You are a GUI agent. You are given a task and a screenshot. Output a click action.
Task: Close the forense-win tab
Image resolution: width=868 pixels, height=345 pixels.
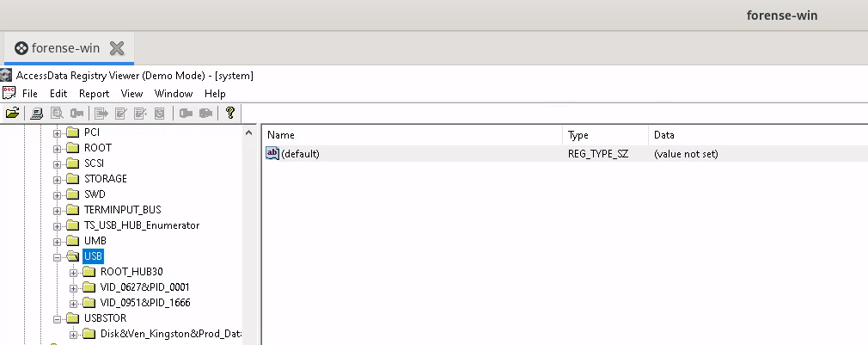(117, 48)
